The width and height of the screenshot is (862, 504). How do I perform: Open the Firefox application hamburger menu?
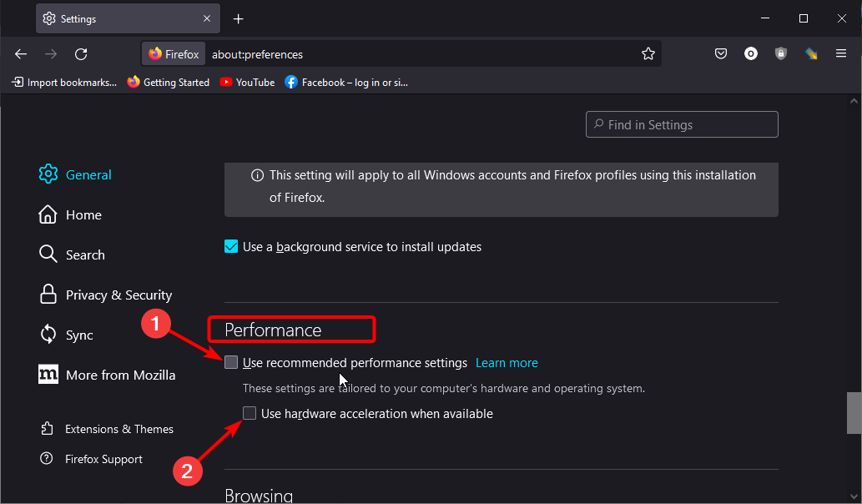[841, 54]
